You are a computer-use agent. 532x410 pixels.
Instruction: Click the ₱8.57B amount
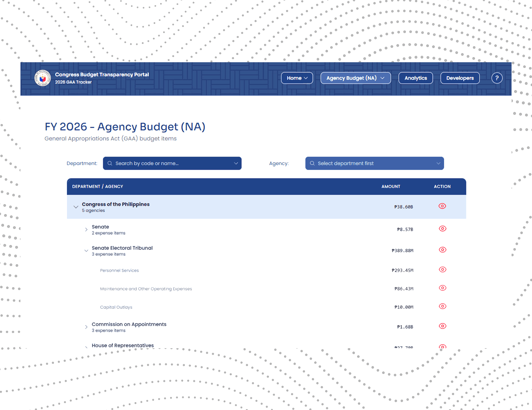tap(405, 229)
